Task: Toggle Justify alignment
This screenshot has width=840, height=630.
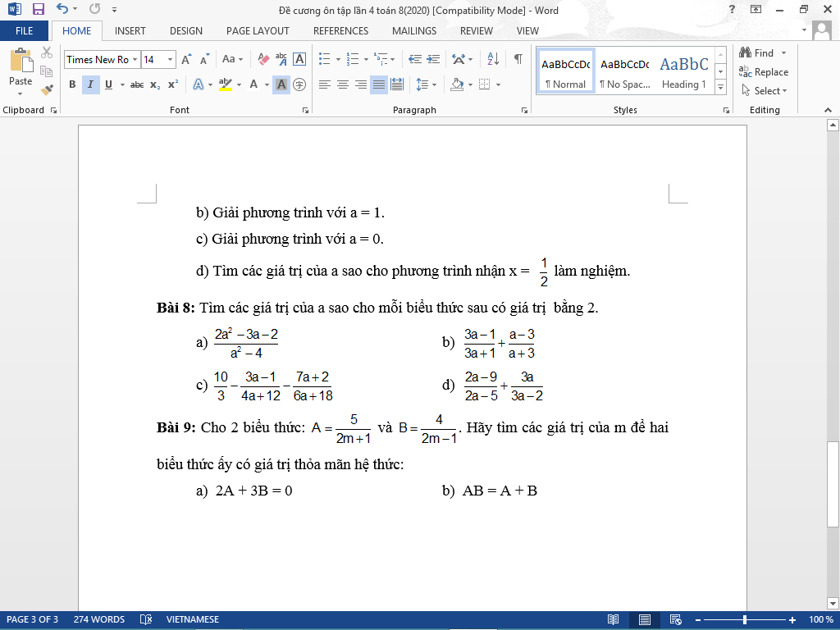Action: click(x=379, y=84)
